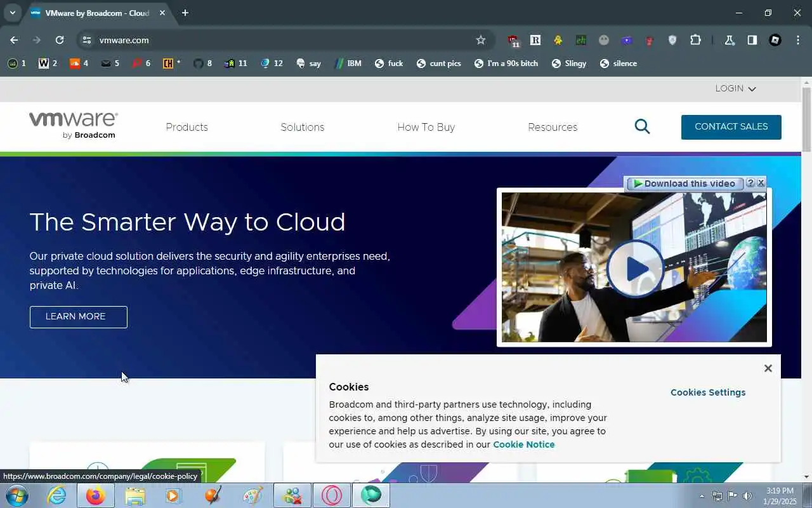Close the Download this video bar

tap(761, 183)
